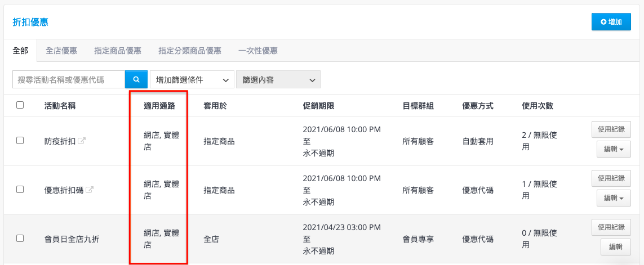Switch to the 指定商品優惠 tab
Viewport: 644px width, 265px height.
118,51
